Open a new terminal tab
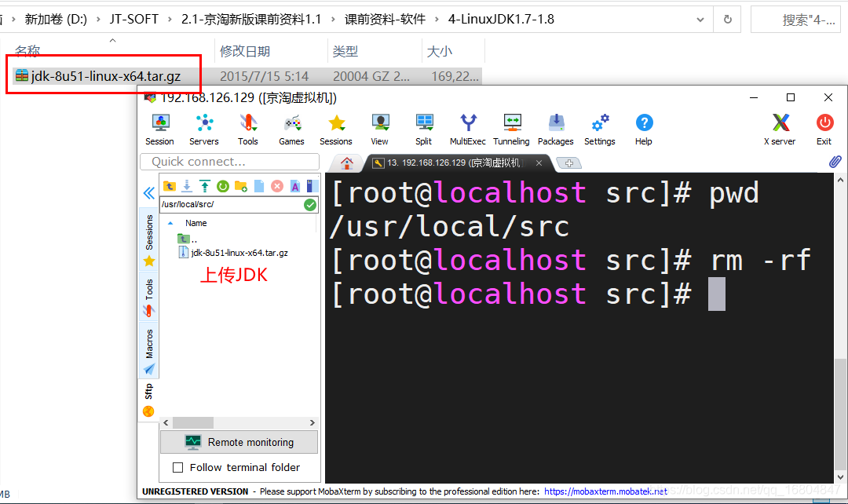The image size is (848, 504). 569,163
